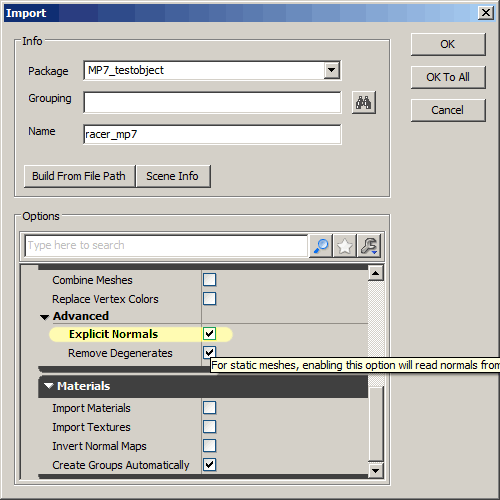Viewport: 500px width, 500px height.
Task: Uncheck Create Groups Automatically
Action: [209, 465]
